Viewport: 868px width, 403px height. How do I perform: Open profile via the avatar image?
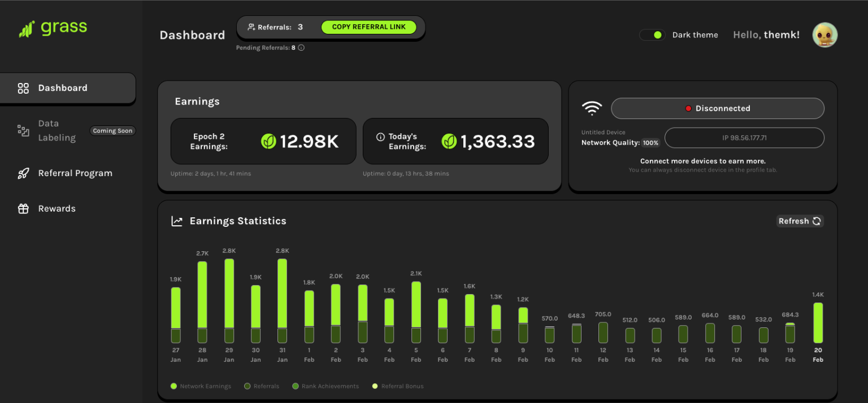[824, 34]
